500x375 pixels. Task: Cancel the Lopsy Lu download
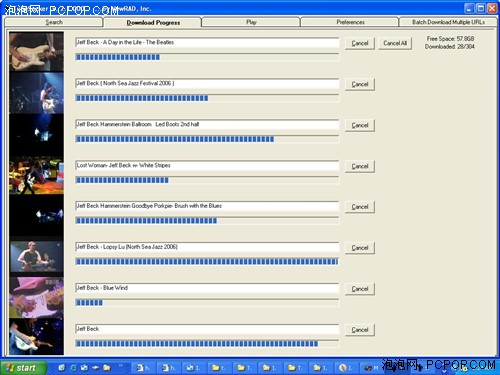pyautogui.click(x=360, y=248)
